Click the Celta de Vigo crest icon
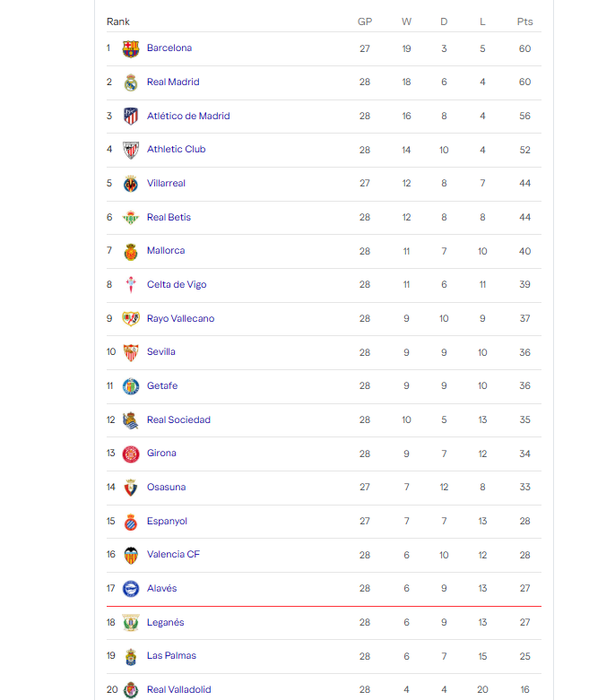This screenshot has width=589, height=700. coord(131,285)
